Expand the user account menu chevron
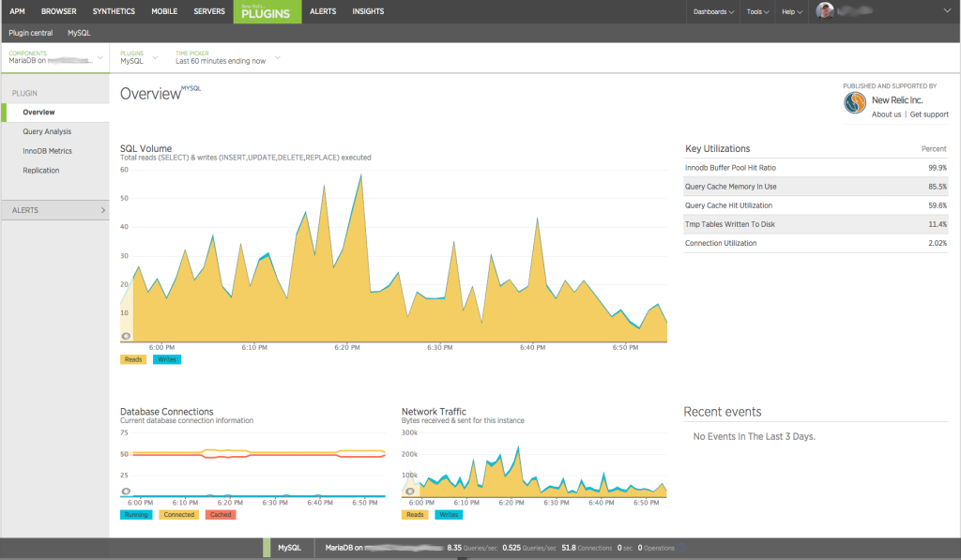The width and height of the screenshot is (961, 560). pyautogui.click(x=947, y=10)
